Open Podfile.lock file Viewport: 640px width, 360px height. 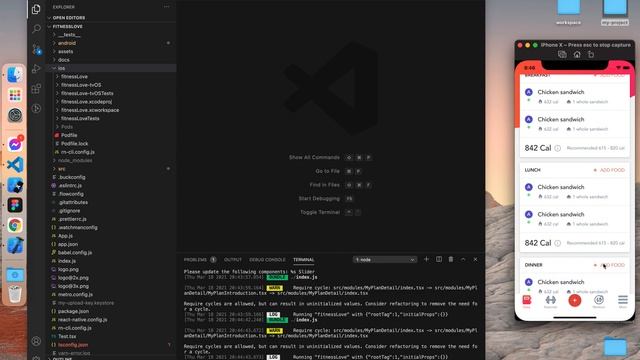pyautogui.click(x=74, y=144)
